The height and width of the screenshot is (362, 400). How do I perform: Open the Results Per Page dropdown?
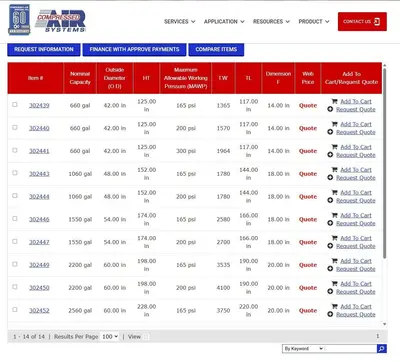[110, 337]
